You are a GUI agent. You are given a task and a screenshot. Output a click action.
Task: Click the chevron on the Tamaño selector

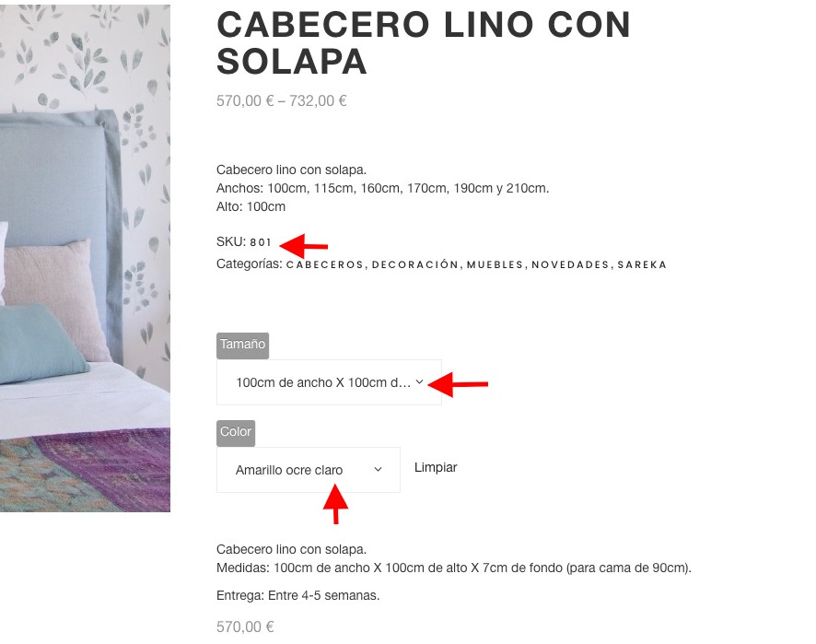(419, 382)
